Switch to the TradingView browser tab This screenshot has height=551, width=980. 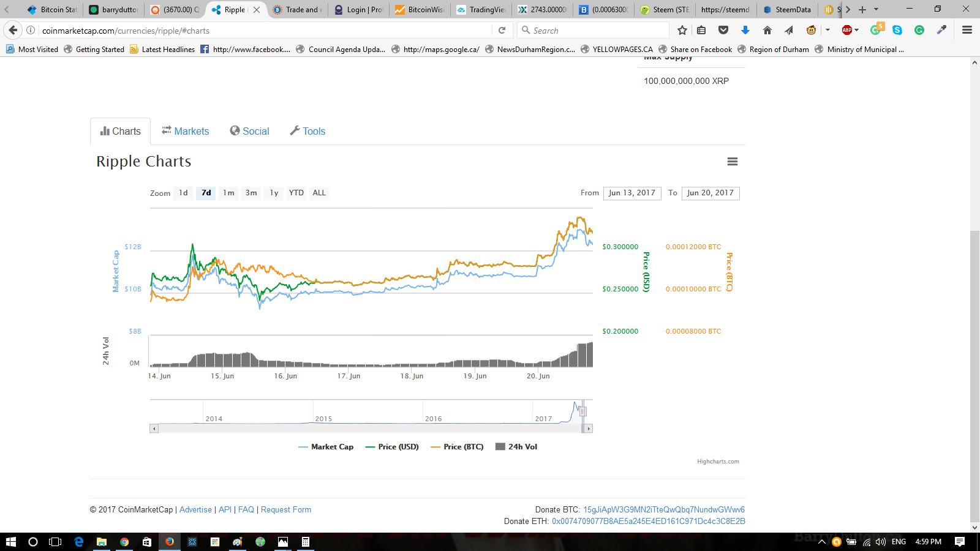click(x=481, y=9)
